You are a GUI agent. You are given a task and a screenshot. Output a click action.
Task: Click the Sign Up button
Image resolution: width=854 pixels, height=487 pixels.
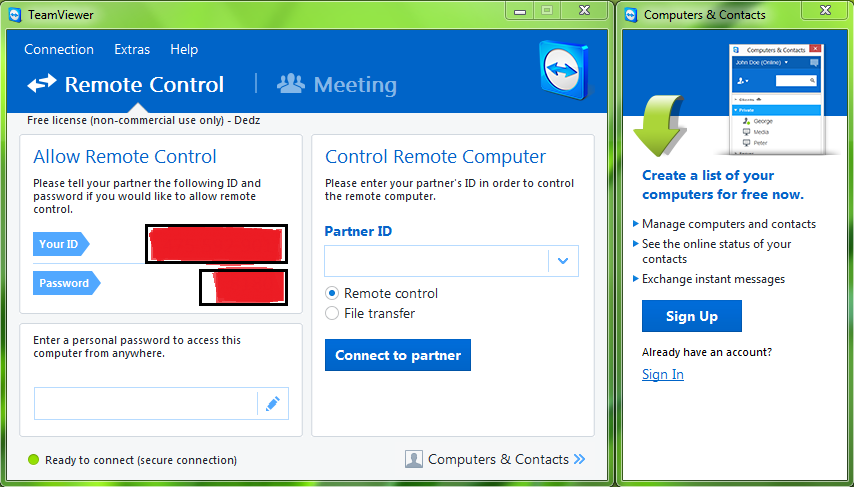point(692,316)
